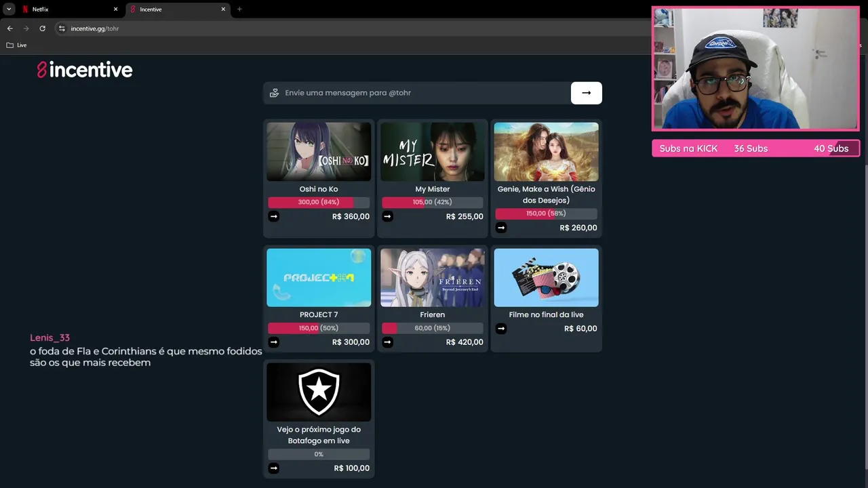Click the arrow icon on Oshi no Ko card
This screenshot has height=488, width=868.
273,216
